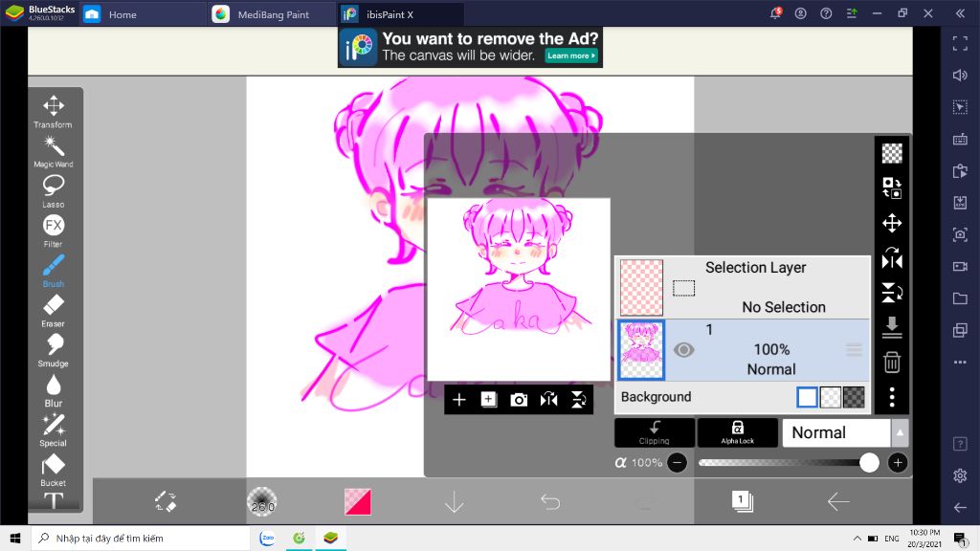Decrease opacity with minus button
This screenshot has height=551, width=980.
[677, 463]
